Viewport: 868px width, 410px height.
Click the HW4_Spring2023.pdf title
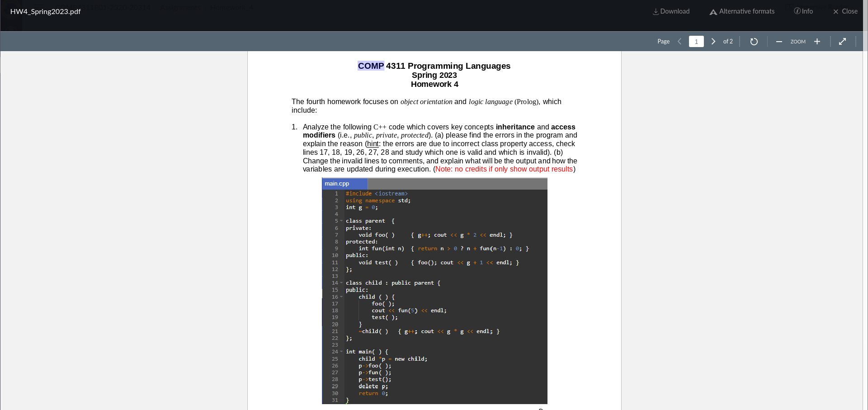pos(45,11)
